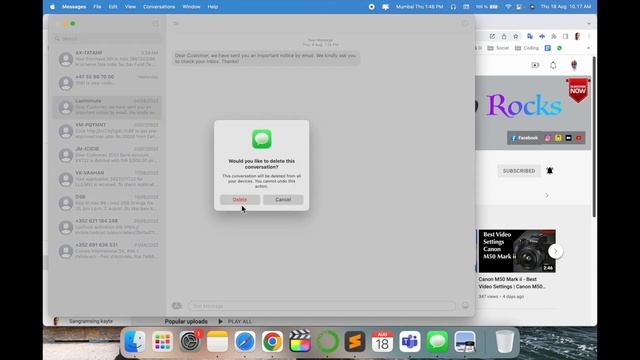
Task: Select the VM-PGYMNT conversation
Action: point(107,131)
